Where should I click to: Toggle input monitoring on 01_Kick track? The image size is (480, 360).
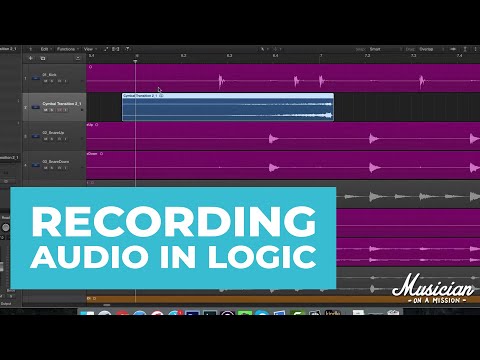point(65,81)
